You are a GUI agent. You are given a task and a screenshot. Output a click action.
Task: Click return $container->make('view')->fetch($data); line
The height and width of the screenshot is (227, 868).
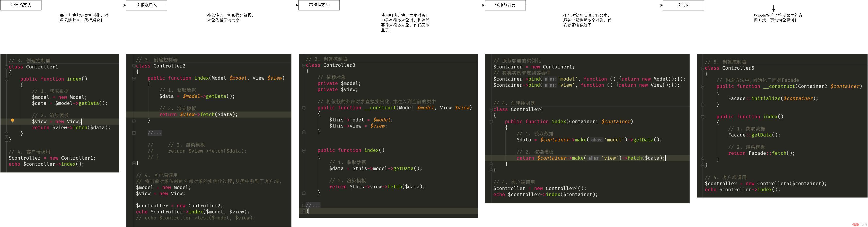coord(591,158)
